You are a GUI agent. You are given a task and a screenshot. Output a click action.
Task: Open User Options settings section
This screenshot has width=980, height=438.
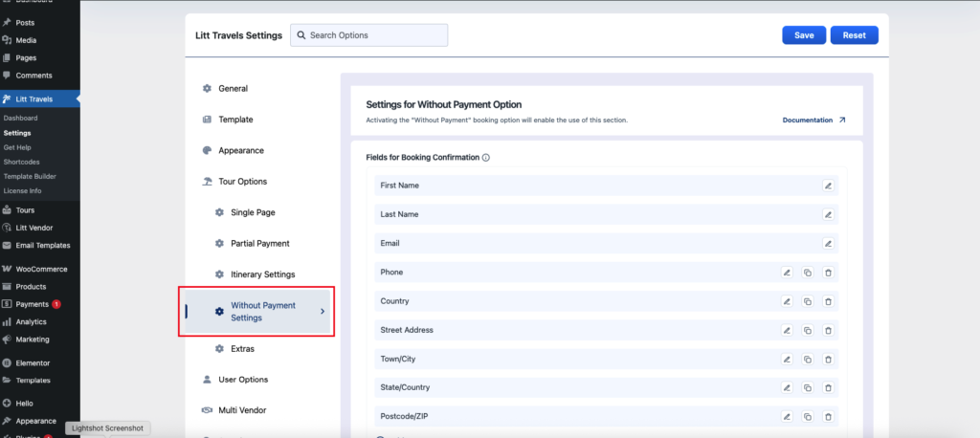[x=243, y=380]
